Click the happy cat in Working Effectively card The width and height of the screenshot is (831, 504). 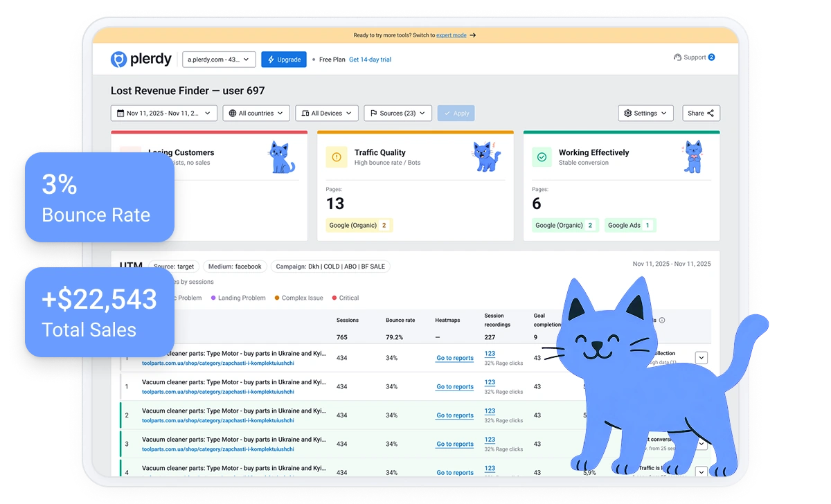(x=692, y=156)
